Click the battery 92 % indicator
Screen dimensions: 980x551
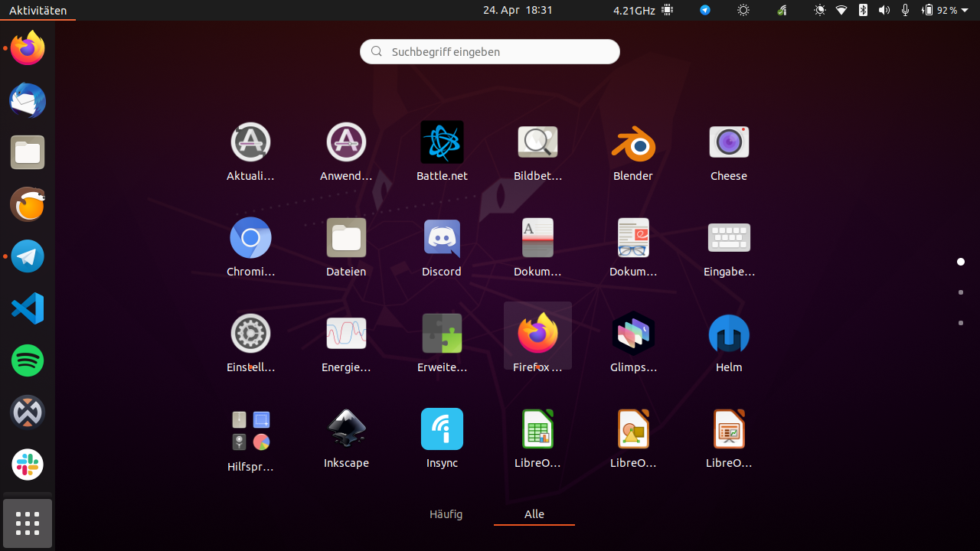(940, 10)
